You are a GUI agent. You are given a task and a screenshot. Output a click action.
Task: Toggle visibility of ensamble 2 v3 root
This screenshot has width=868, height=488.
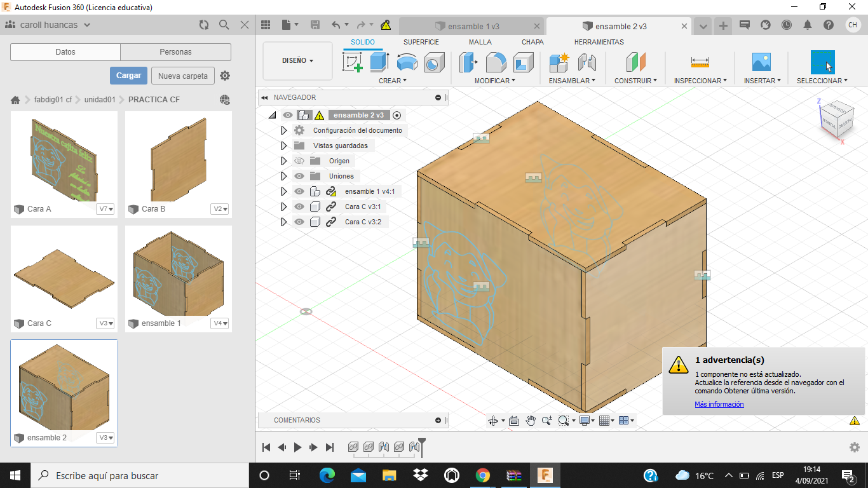(x=288, y=115)
